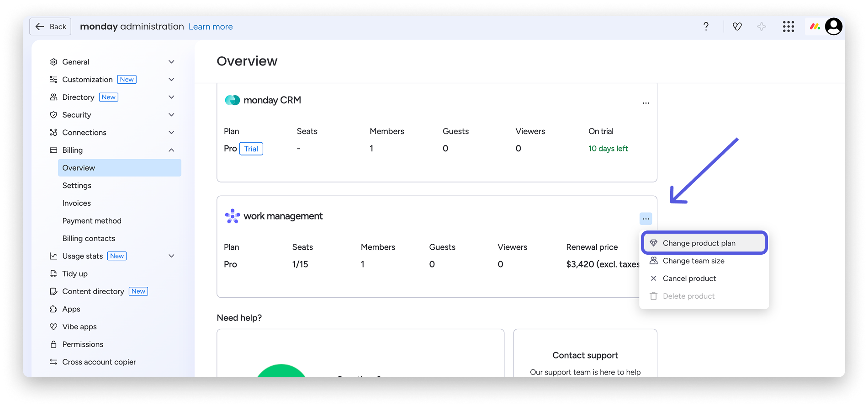Click the 1/15 seats value
This screenshot has width=868, height=407.
point(300,264)
